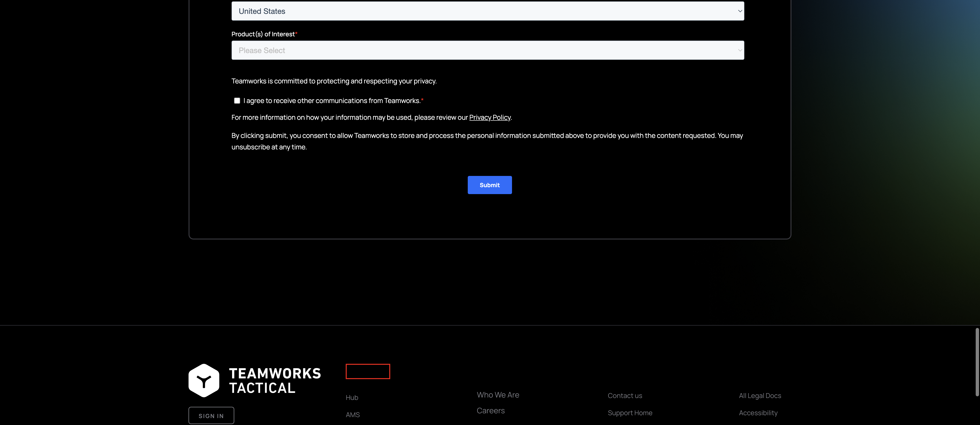Click the communications agreement label text
This screenshot has height=425, width=980.
[332, 101]
